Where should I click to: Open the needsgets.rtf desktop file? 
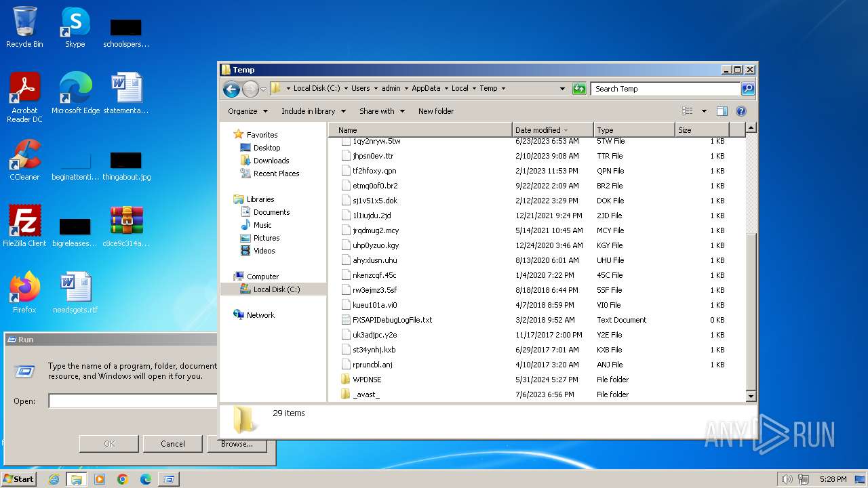[x=75, y=292]
